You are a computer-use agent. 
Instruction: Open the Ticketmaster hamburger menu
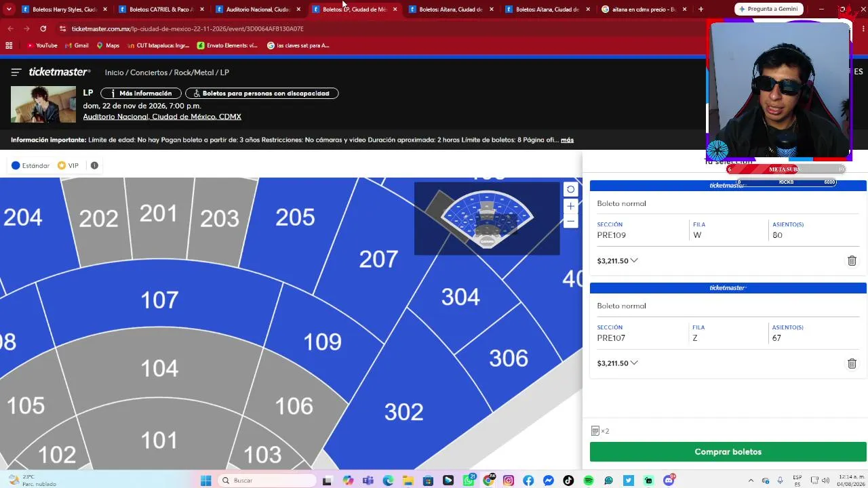pyautogui.click(x=16, y=72)
